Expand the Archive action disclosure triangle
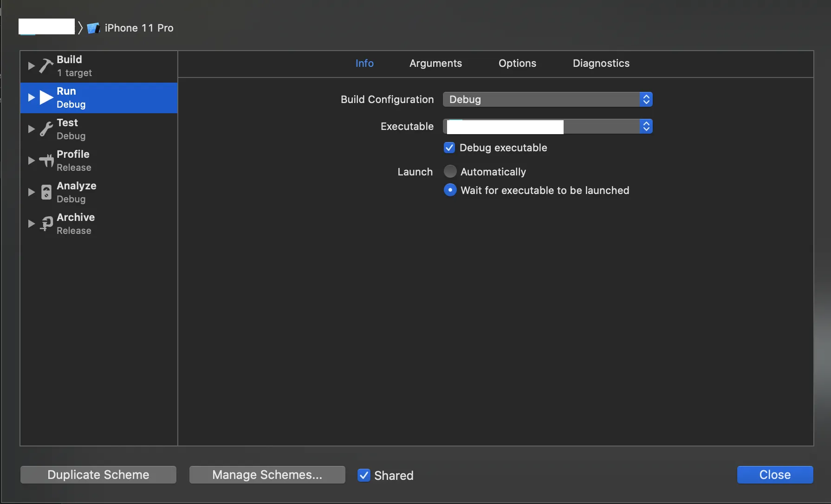831x504 pixels. (31, 224)
